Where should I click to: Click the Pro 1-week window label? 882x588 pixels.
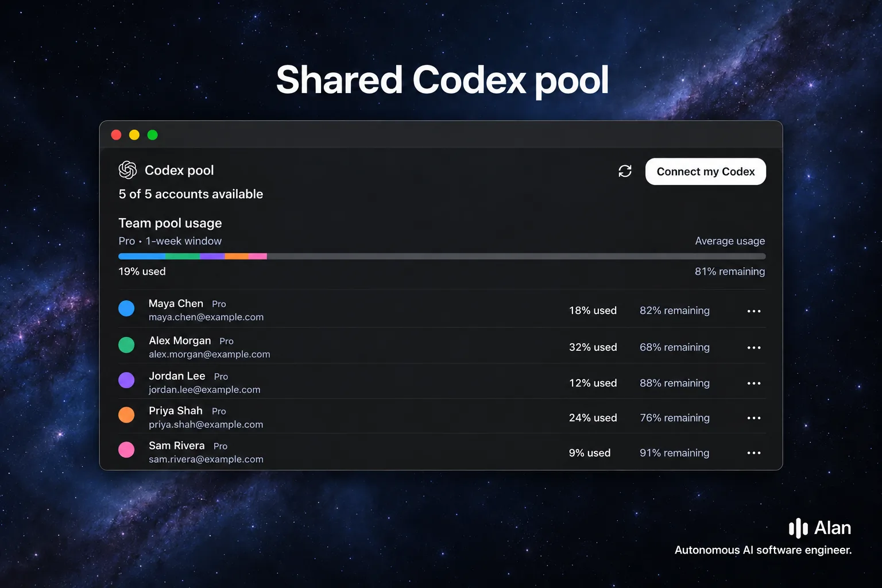pyautogui.click(x=170, y=241)
